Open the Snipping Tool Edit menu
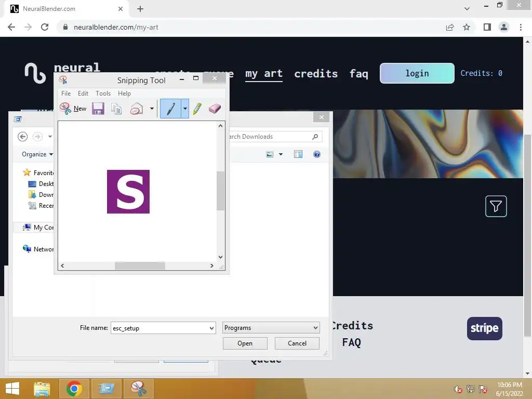The height and width of the screenshot is (399, 532). [x=83, y=94]
